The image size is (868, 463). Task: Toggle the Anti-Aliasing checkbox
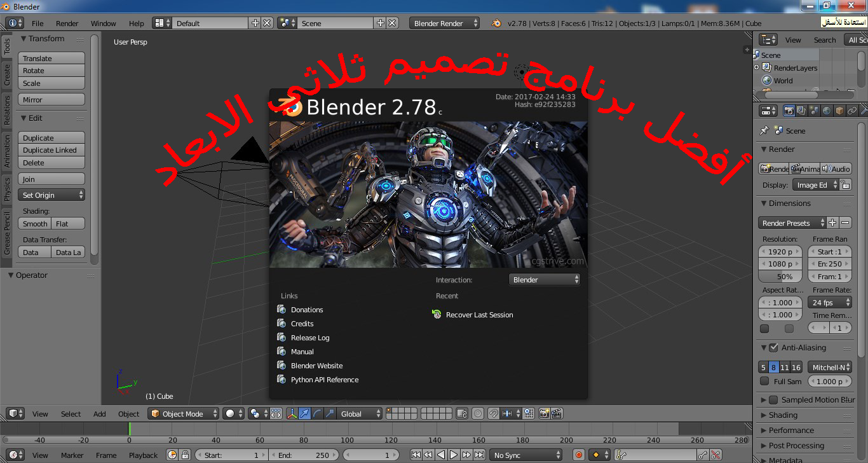click(x=773, y=347)
